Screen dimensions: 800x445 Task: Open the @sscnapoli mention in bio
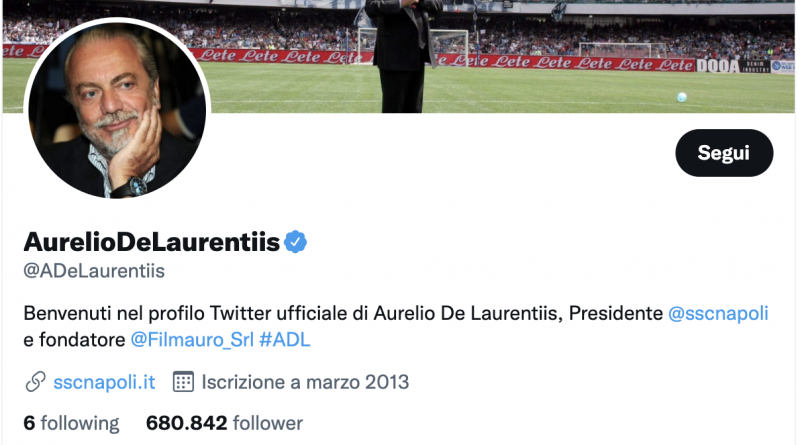(718, 313)
